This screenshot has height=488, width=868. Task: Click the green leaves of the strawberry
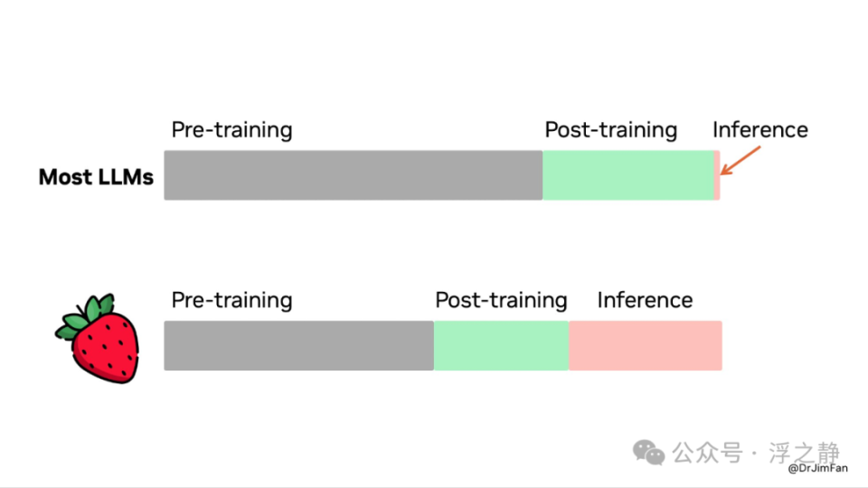pos(86,315)
